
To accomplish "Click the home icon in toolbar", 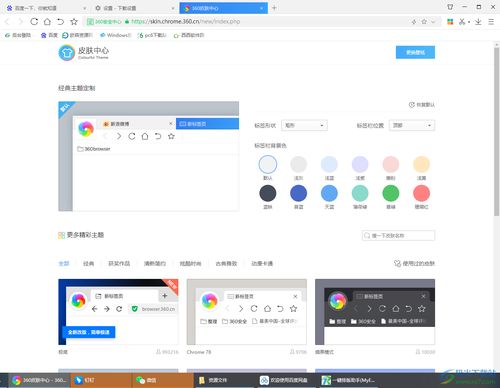I will [47, 22].
